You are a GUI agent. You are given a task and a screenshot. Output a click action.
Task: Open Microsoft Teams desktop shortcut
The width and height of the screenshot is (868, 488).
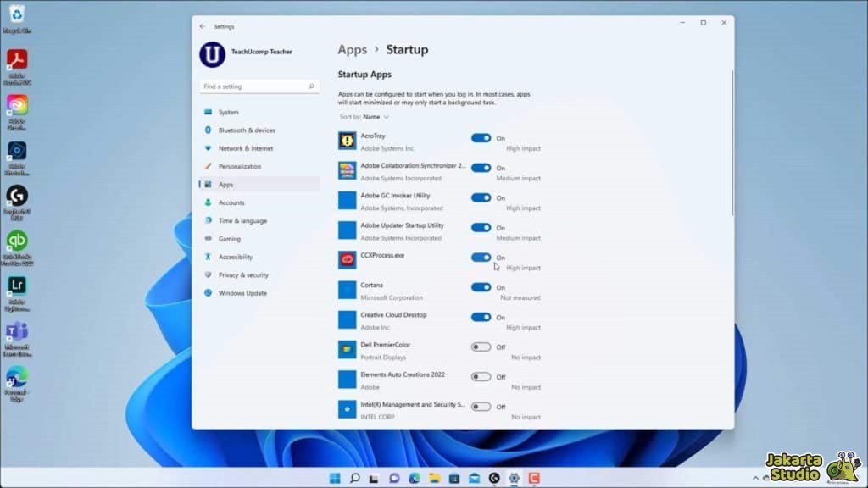(x=17, y=337)
